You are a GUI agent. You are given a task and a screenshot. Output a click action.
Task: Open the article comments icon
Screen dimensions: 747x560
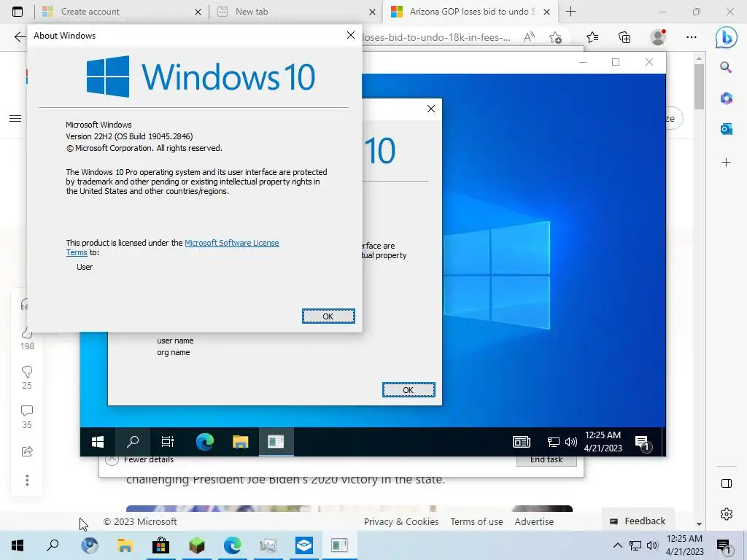click(x=27, y=411)
